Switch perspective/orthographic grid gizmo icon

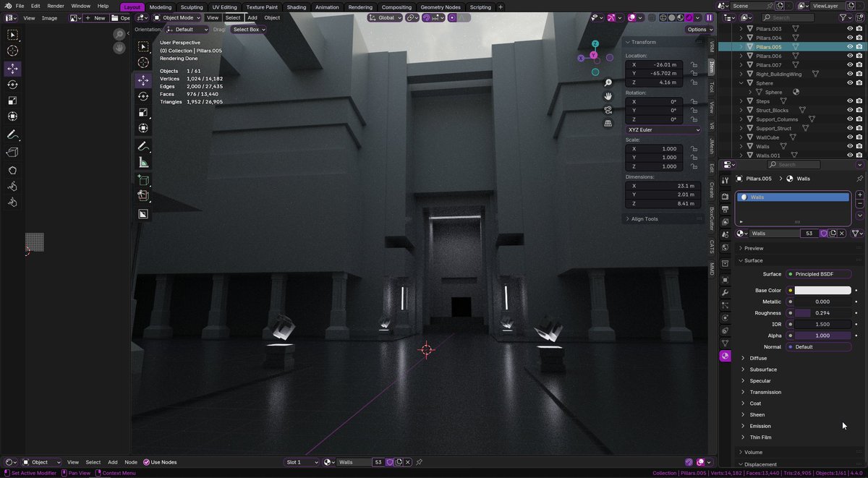tap(608, 123)
